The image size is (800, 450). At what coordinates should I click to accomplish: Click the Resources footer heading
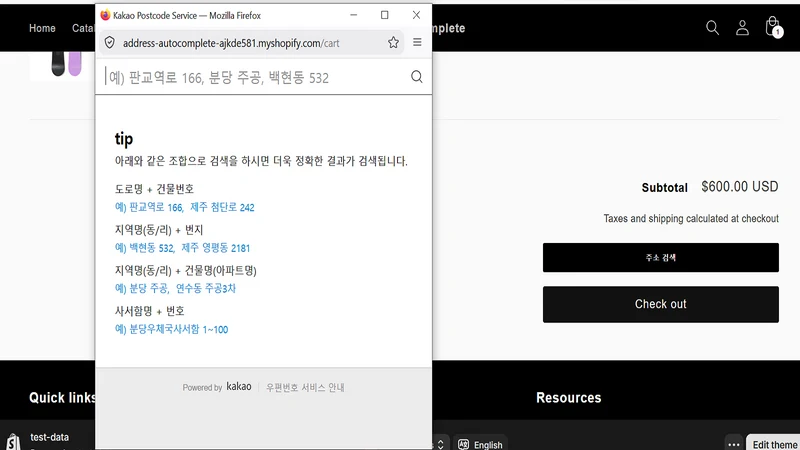568,398
